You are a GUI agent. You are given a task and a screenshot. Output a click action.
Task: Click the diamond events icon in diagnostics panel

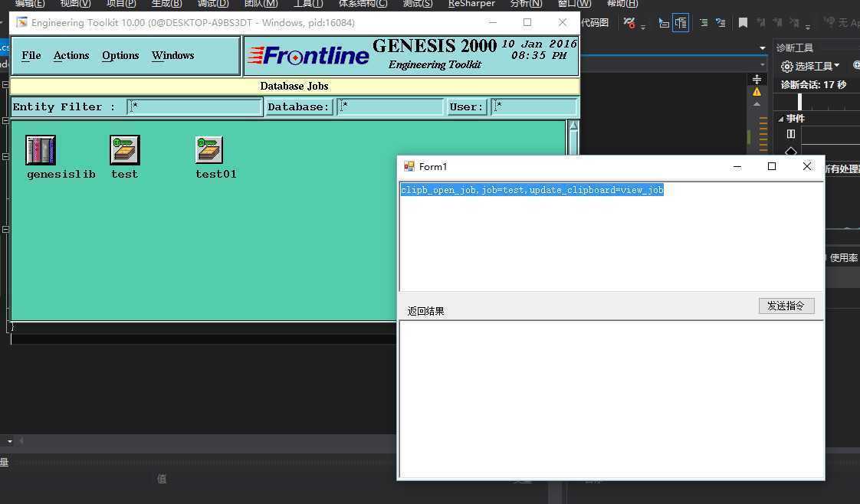[x=791, y=151]
